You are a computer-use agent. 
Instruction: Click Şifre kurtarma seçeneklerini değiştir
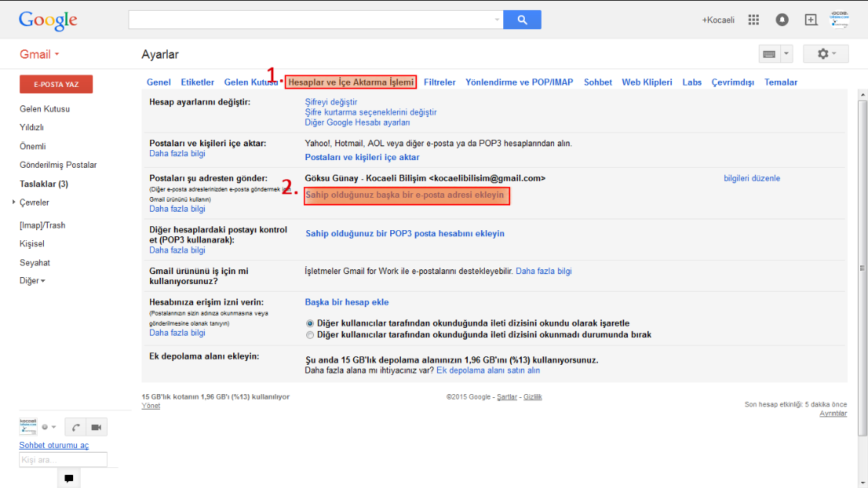371,112
